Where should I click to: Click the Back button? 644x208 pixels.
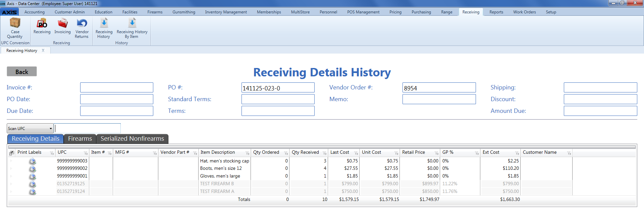22,72
